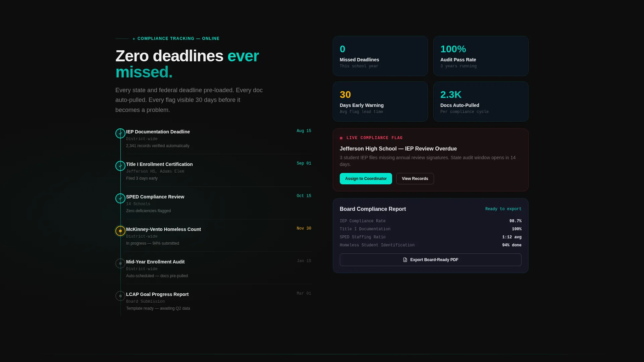Image resolution: width=644 pixels, height=362 pixels.
Task: Click Jefferson HS, Adams Elem subtitle
Action: 155,172
